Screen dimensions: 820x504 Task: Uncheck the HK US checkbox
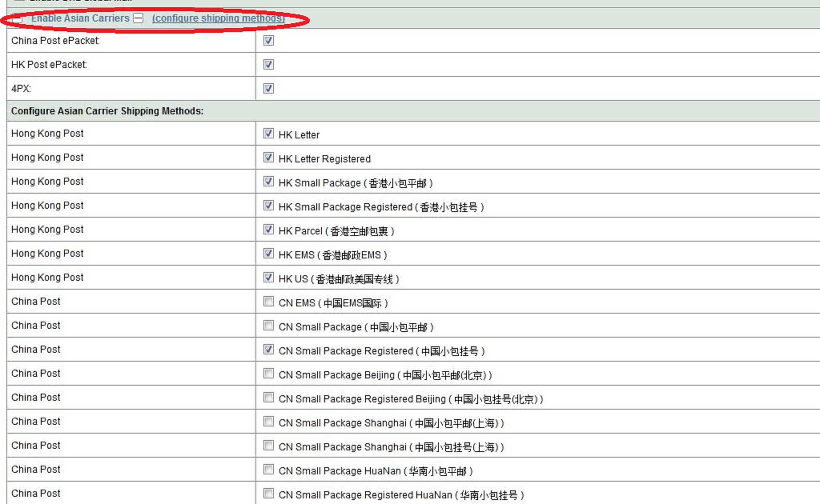(x=269, y=277)
